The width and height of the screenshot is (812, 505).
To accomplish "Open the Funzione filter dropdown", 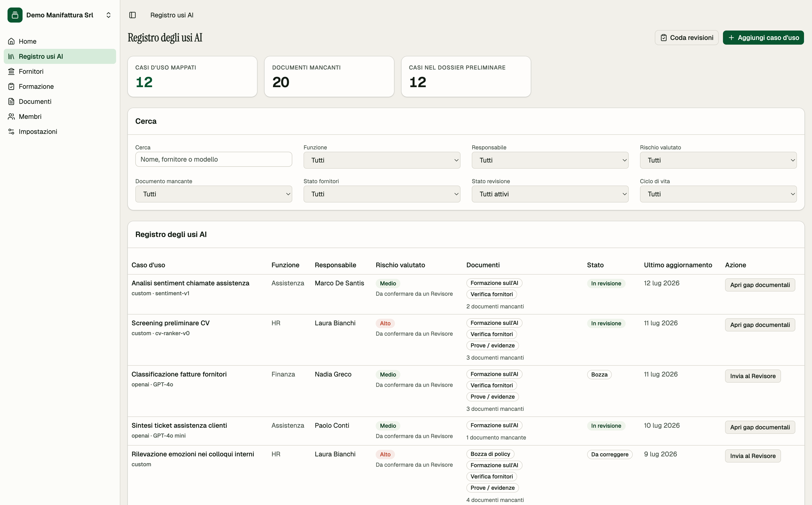I will 382,160.
